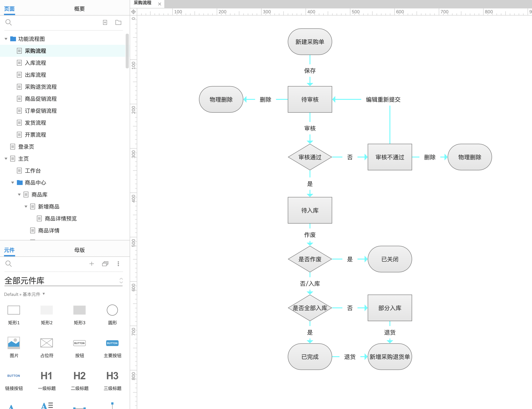Open the 商品详情预览 page
This screenshot has height=409, width=532.
click(x=61, y=218)
